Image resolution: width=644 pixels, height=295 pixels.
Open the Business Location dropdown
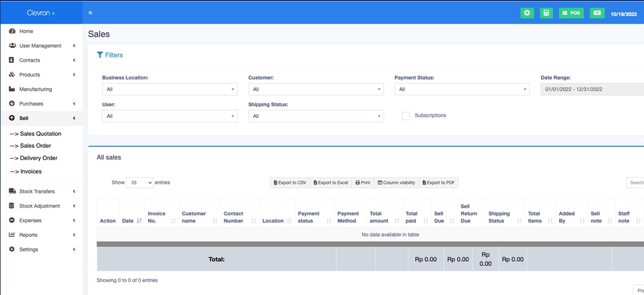(x=169, y=89)
